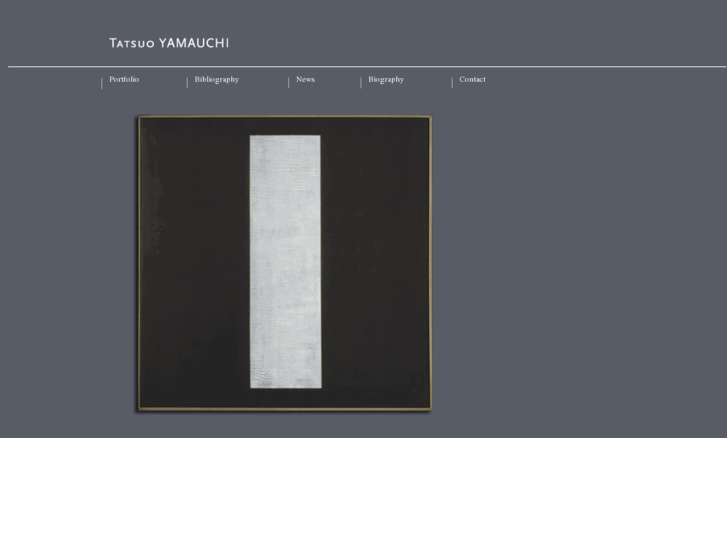Click the black and white painting image
The width and height of the screenshot is (727, 545).
(285, 263)
